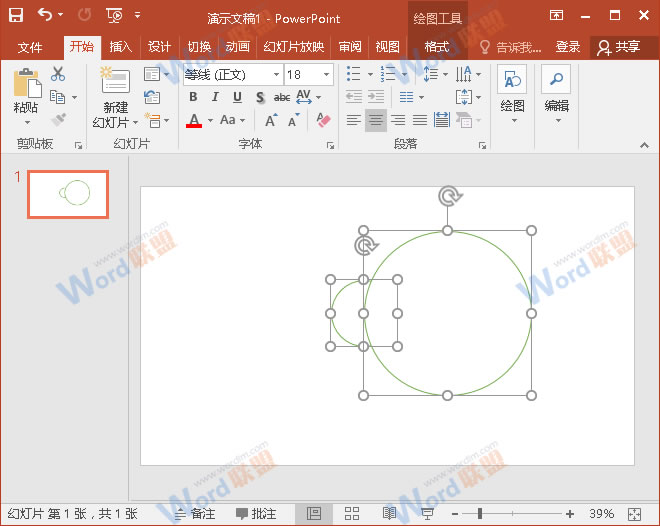Open the 绘图 drawing tools button
This screenshot has width=660, height=526.
pos(512,92)
